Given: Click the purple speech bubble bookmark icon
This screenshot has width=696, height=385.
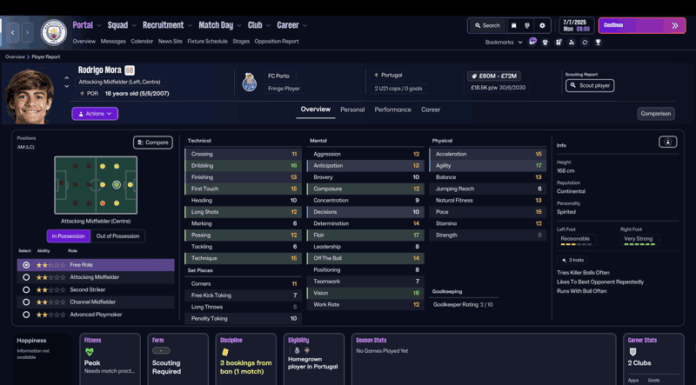Looking at the screenshot, I should pyautogui.click(x=533, y=42).
